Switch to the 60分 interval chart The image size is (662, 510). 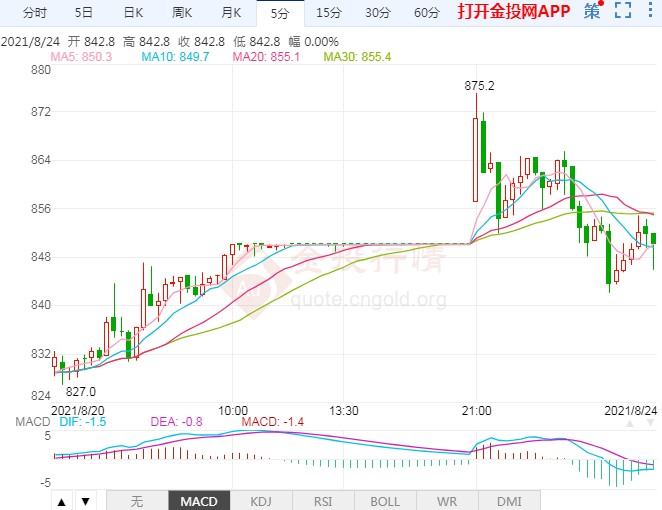(x=426, y=13)
